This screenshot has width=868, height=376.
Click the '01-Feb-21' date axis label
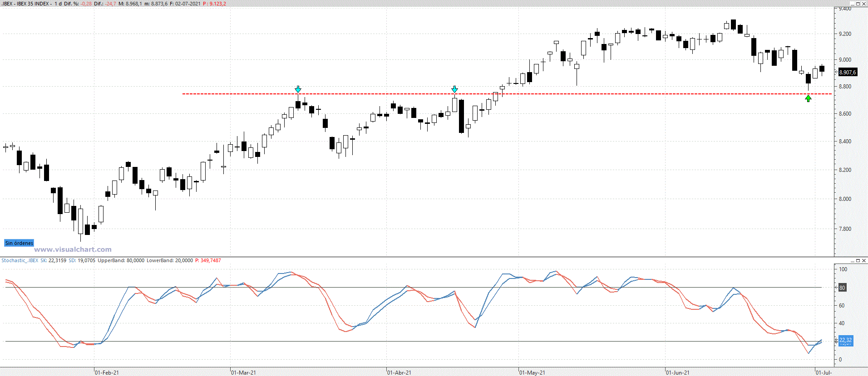(107, 372)
